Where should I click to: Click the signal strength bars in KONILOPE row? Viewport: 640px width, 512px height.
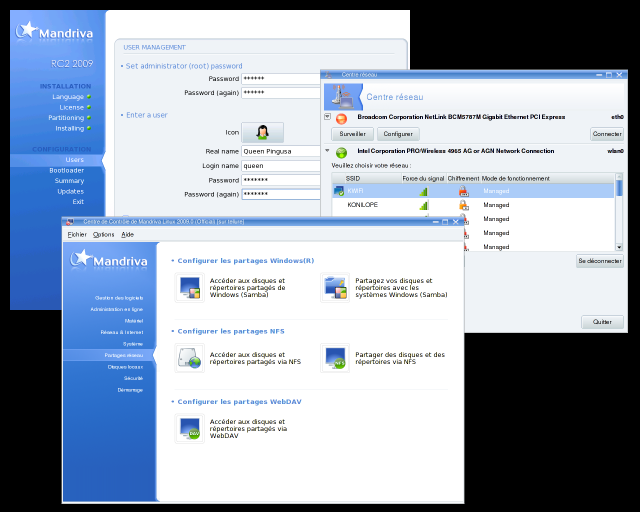423,205
